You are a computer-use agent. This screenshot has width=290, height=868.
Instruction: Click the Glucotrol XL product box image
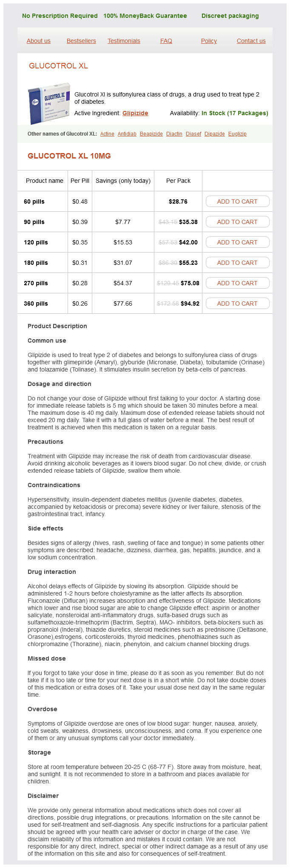point(48,103)
